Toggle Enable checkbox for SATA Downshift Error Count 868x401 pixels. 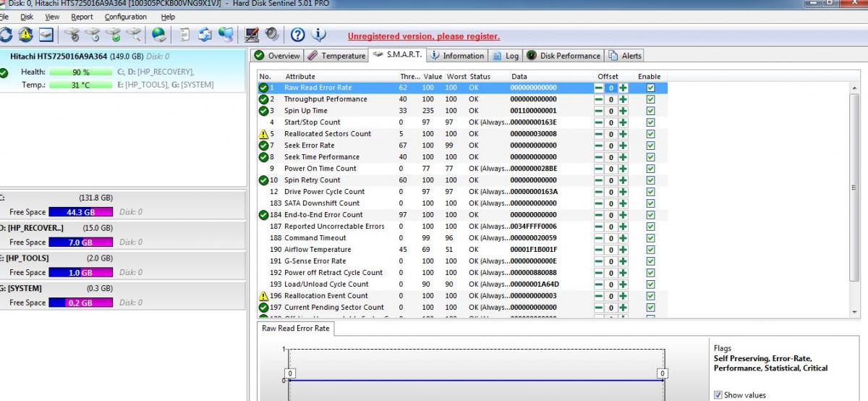[650, 203]
